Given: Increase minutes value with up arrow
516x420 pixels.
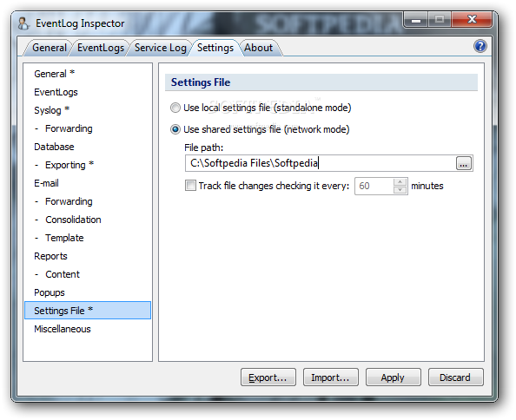Looking at the screenshot, I should pos(400,181).
